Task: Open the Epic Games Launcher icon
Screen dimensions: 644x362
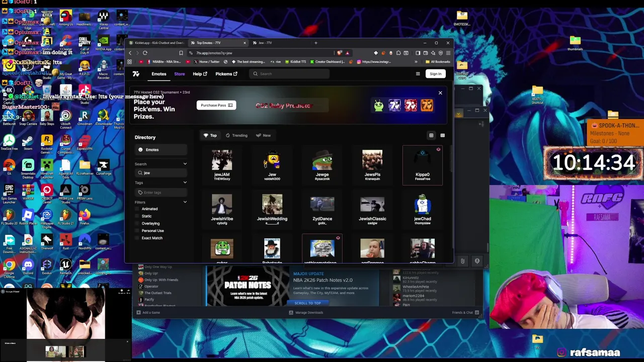Action: point(9,193)
